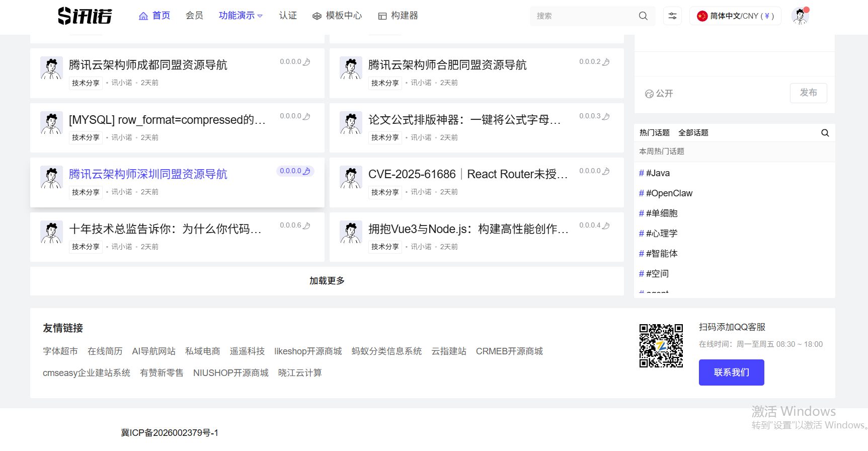Go to the 首页 home nav item
This screenshot has width=868, height=451.
click(154, 16)
